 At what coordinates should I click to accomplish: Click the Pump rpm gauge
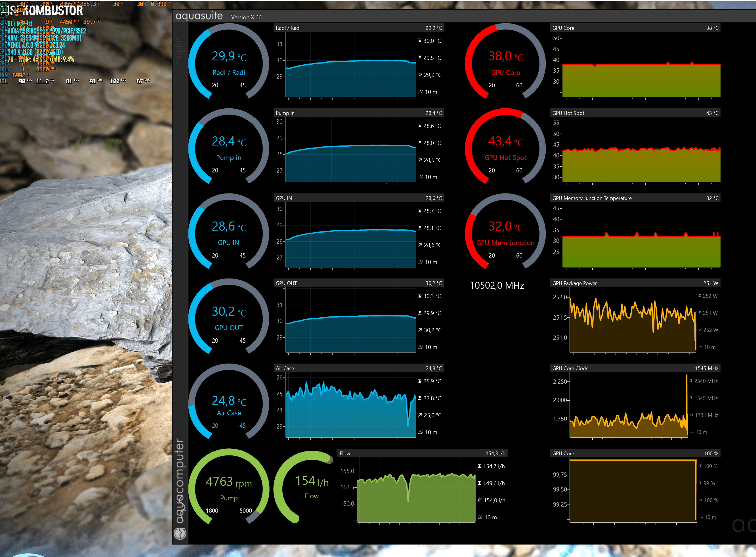[229, 489]
